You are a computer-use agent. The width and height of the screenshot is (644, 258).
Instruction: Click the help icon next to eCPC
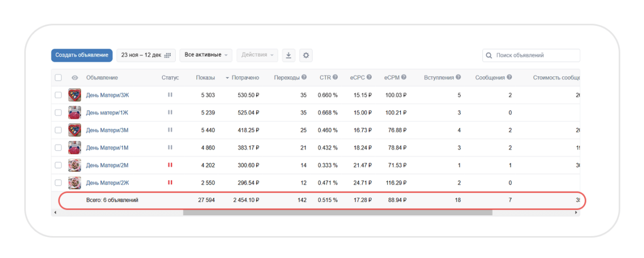pos(369,78)
